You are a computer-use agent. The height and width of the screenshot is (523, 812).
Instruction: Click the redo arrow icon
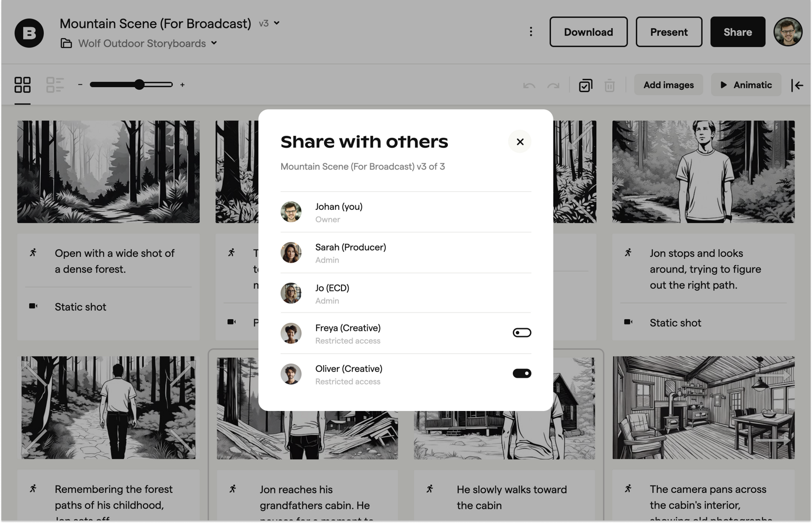553,85
